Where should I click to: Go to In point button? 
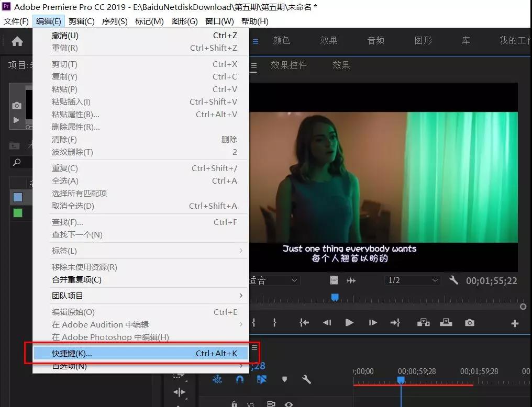tap(304, 323)
